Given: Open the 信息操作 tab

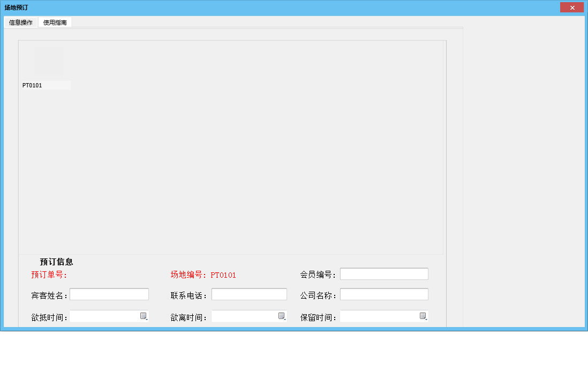Looking at the screenshot, I should pos(21,23).
